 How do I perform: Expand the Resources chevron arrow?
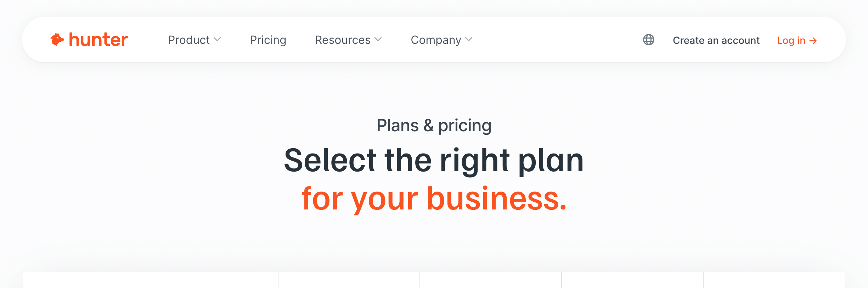pos(378,40)
